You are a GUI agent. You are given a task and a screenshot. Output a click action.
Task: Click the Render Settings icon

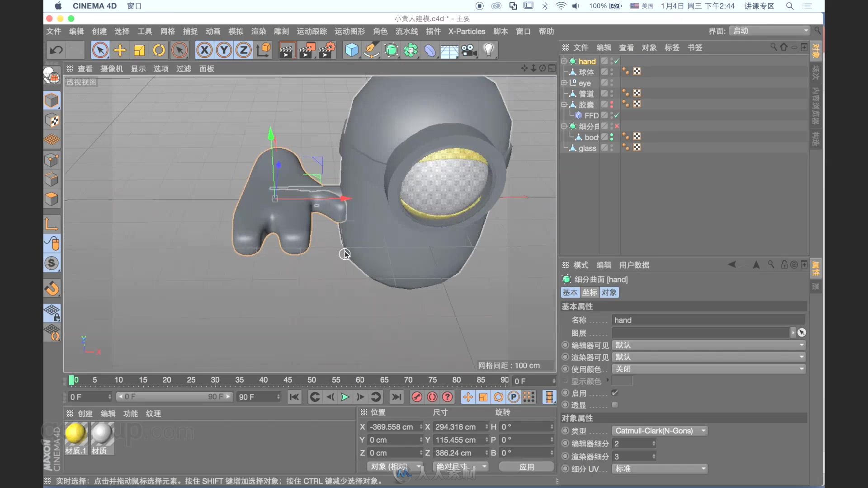tap(327, 51)
